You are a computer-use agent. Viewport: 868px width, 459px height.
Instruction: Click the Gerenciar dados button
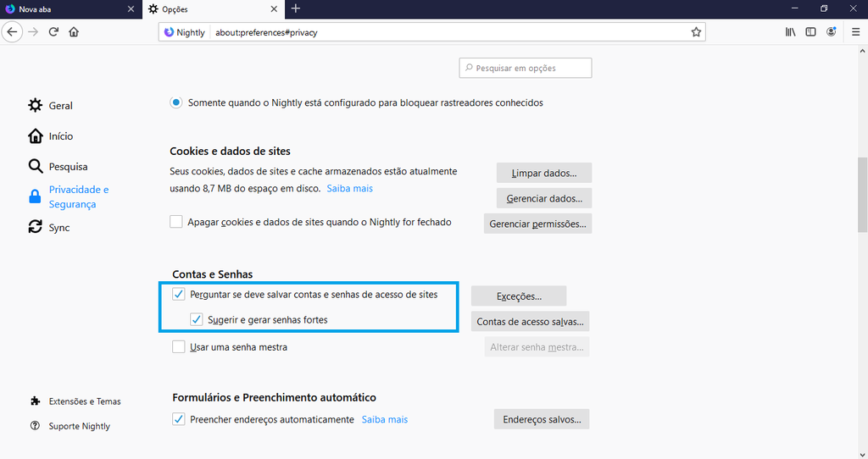click(544, 198)
